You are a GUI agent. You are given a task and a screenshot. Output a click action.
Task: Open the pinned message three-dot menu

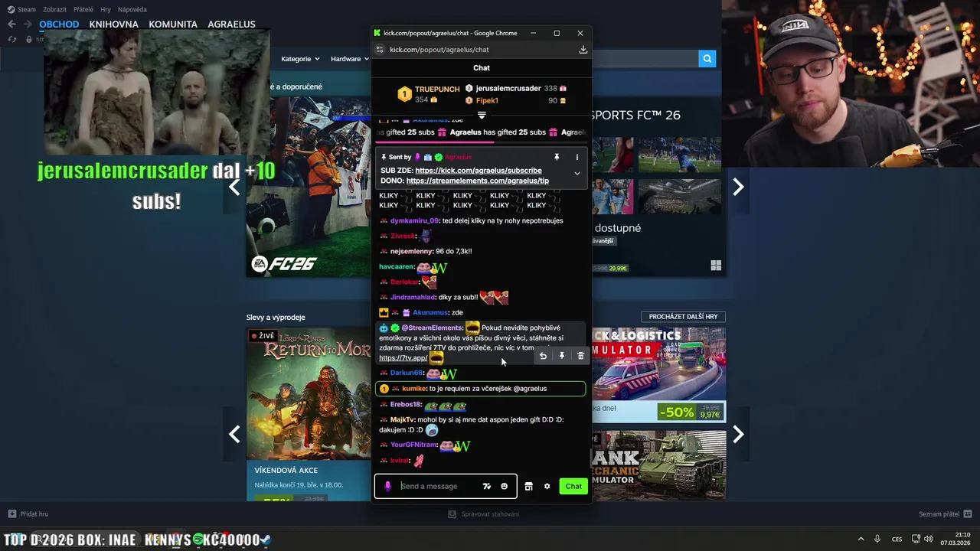[577, 157]
